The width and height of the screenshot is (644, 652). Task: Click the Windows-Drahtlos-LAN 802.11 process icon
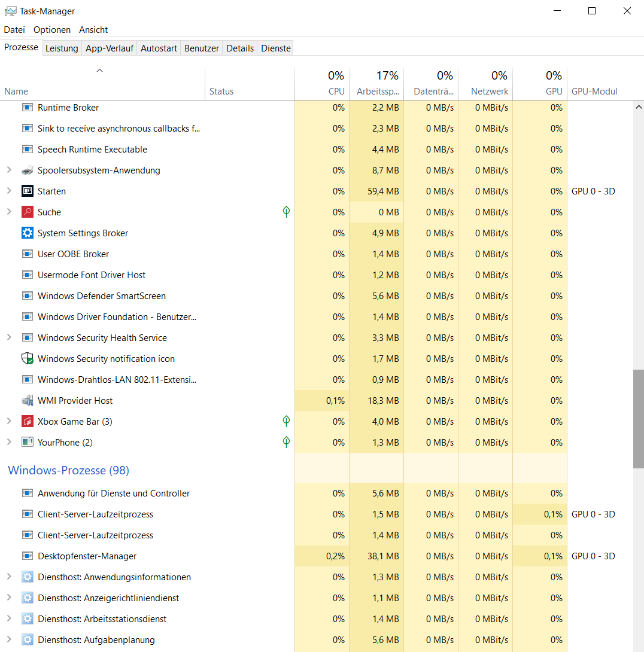coord(28,379)
